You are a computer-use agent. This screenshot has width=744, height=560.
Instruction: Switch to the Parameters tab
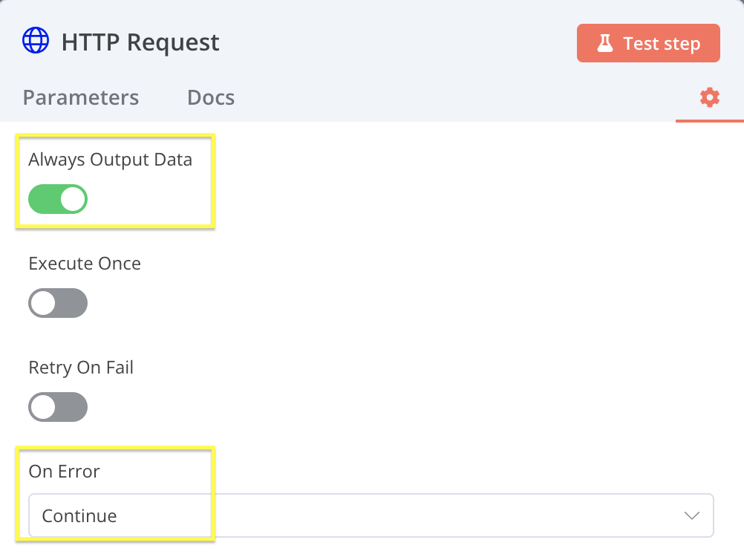point(81,97)
